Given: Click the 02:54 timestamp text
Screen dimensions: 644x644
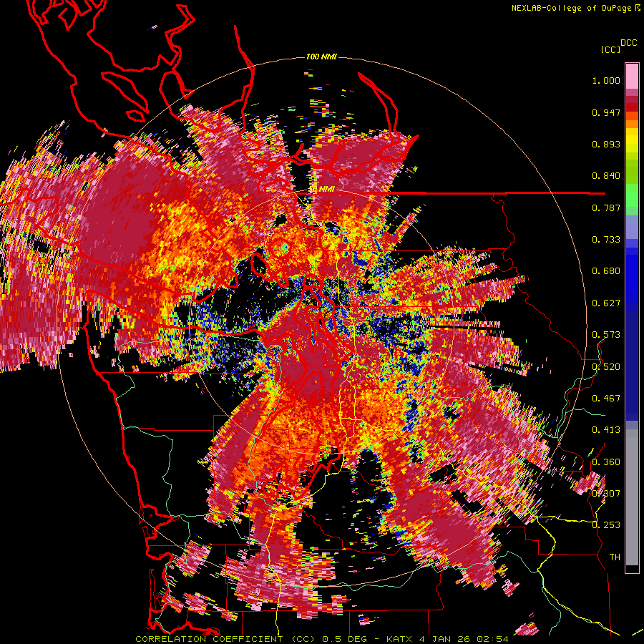Looking at the screenshot, I should (493, 639).
